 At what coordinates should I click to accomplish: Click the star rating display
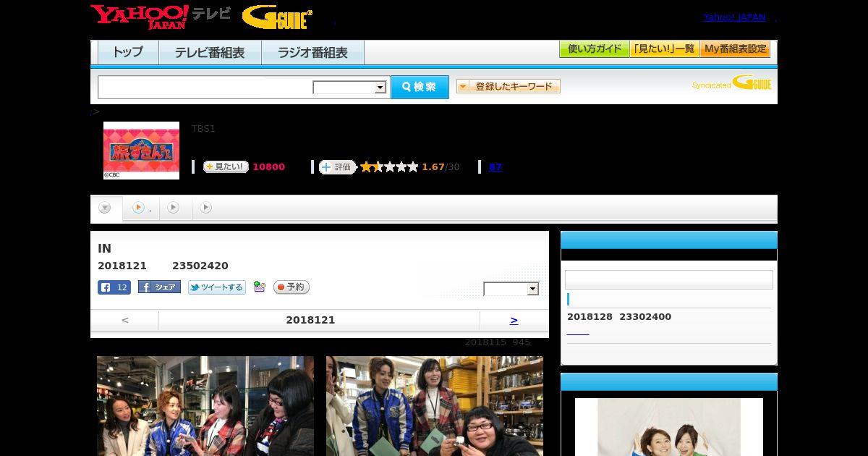[389, 166]
